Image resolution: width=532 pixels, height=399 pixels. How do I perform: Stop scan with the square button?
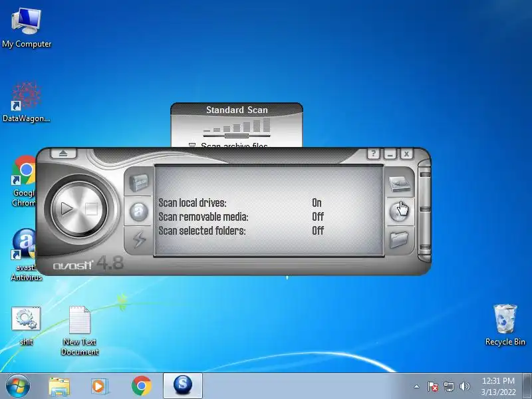(91, 209)
